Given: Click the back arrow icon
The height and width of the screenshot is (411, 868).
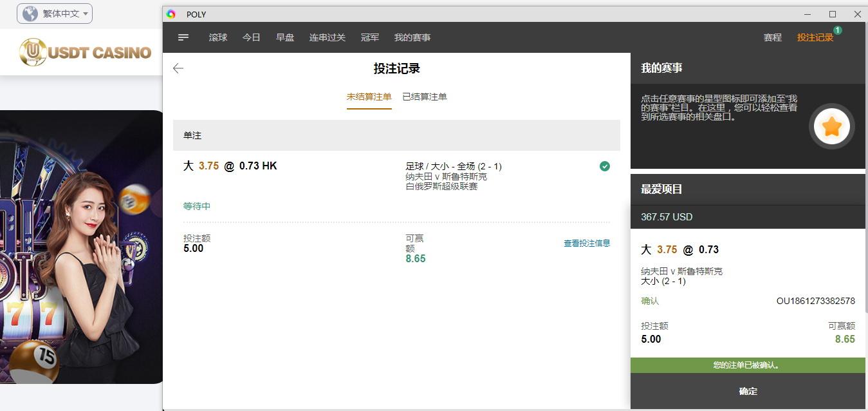Looking at the screenshot, I should (178, 68).
